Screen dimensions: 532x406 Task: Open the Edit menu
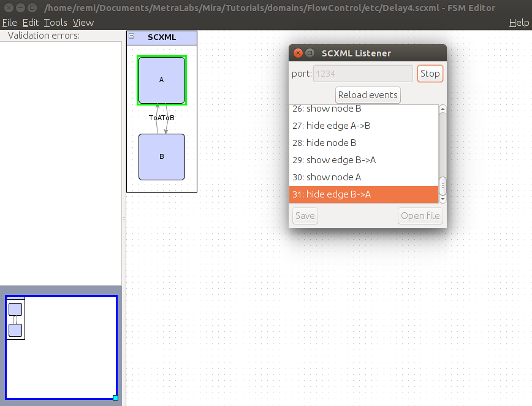[x=31, y=23]
